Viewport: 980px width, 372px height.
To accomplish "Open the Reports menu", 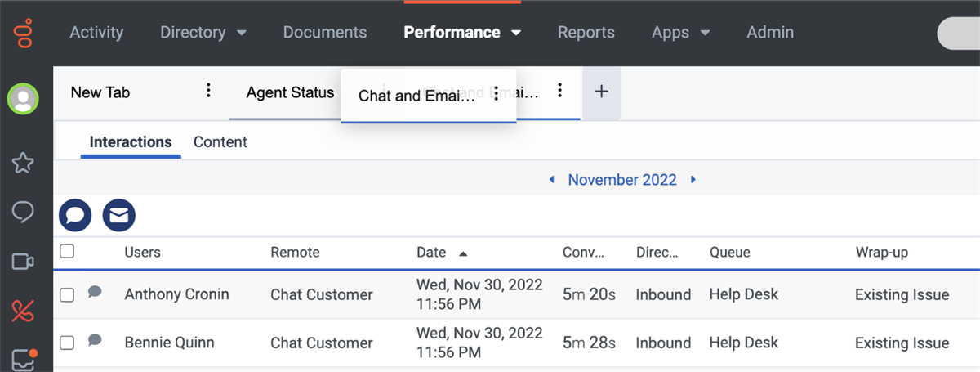I will 586,33.
